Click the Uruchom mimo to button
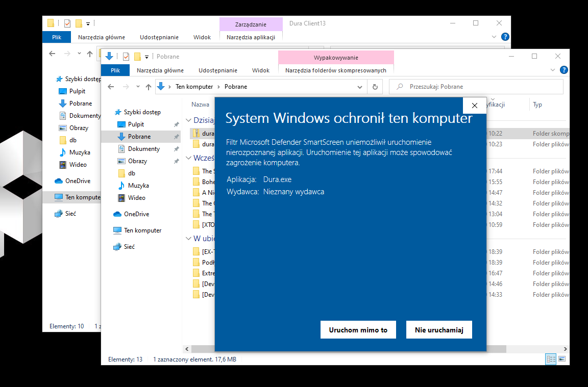This screenshot has width=588, height=387. pyautogui.click(x=358, y=330)
